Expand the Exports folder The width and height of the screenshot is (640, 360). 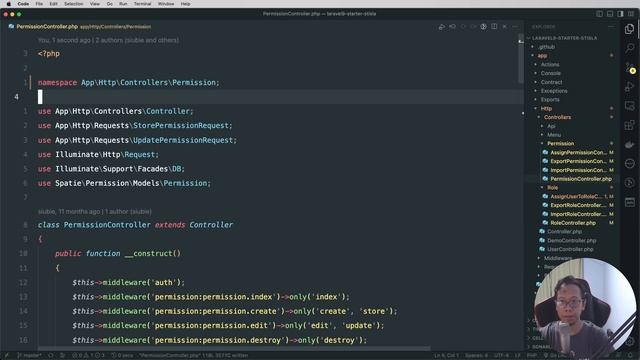(x=550, y=100)
